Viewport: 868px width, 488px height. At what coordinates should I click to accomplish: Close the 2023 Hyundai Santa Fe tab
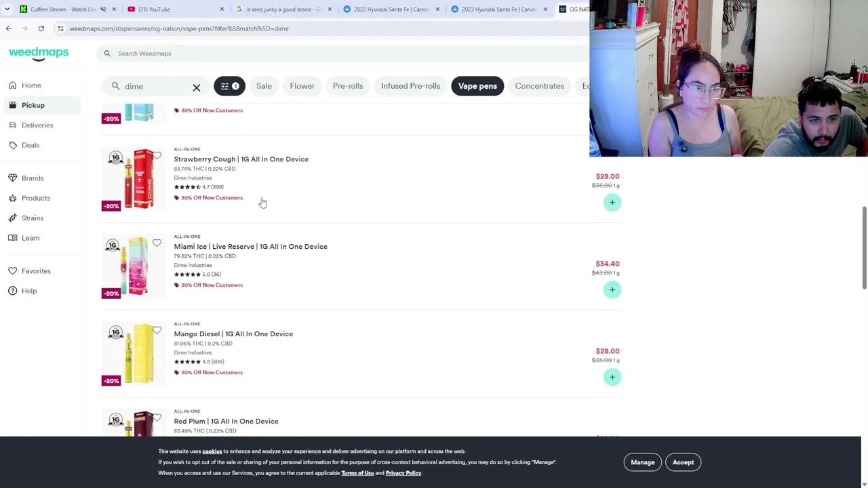[x=545, y=9]
